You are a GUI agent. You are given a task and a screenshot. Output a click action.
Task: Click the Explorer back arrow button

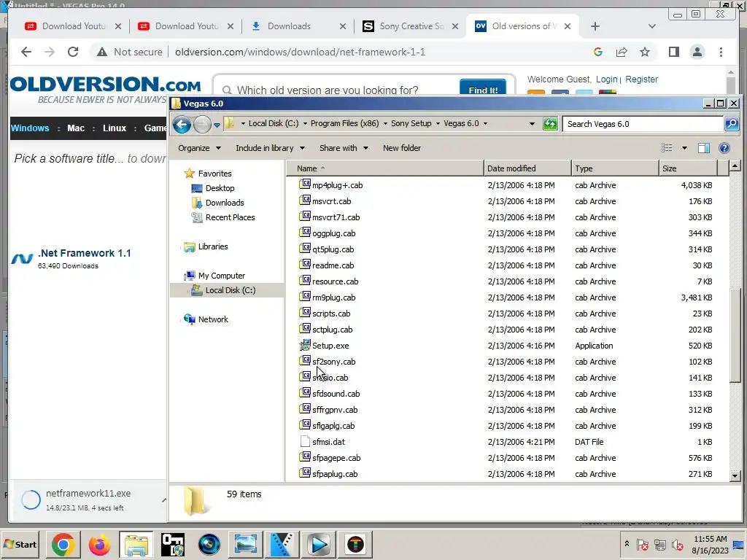[182, 124]
